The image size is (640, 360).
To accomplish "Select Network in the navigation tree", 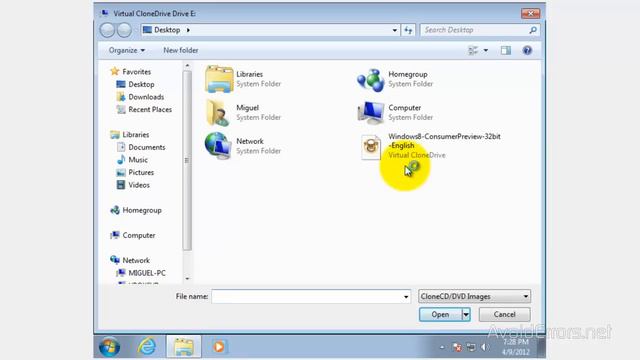I will pos(136,260).
